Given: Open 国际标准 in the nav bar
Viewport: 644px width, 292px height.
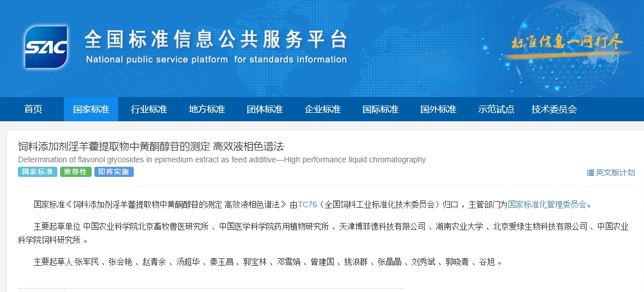Looking at the screenshot, I should tap(380, 109).
